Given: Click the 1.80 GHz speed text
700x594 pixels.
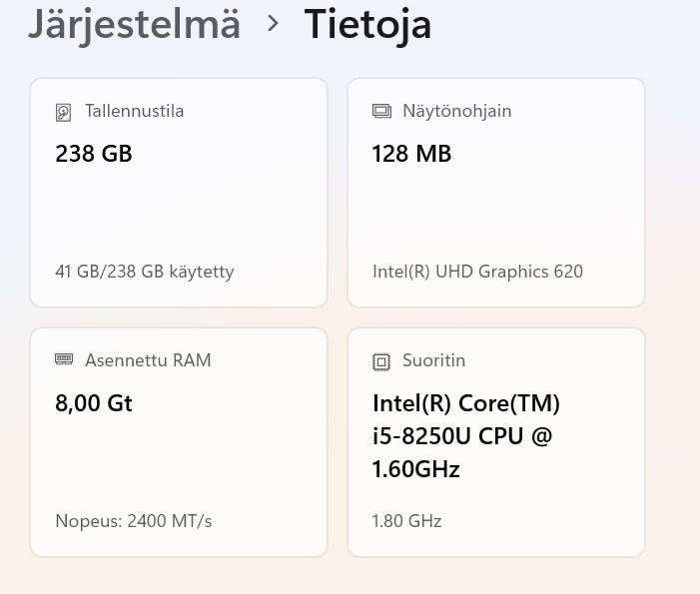Looking at the screenshot, I should 406,521.
